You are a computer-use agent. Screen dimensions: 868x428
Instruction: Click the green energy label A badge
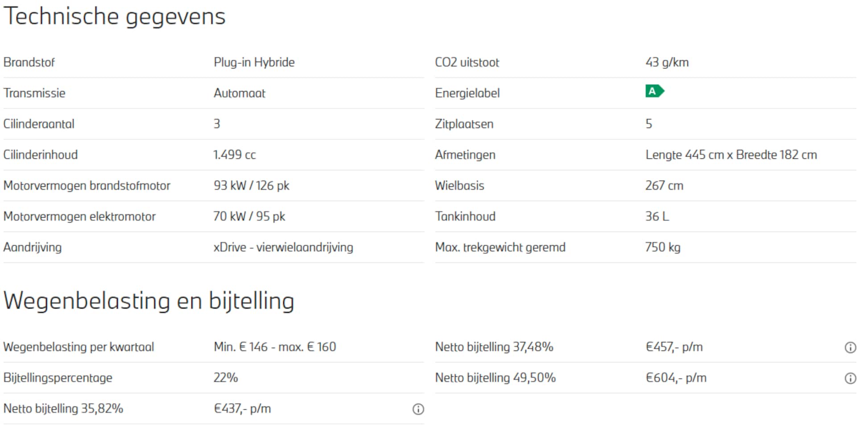point(655,91)
